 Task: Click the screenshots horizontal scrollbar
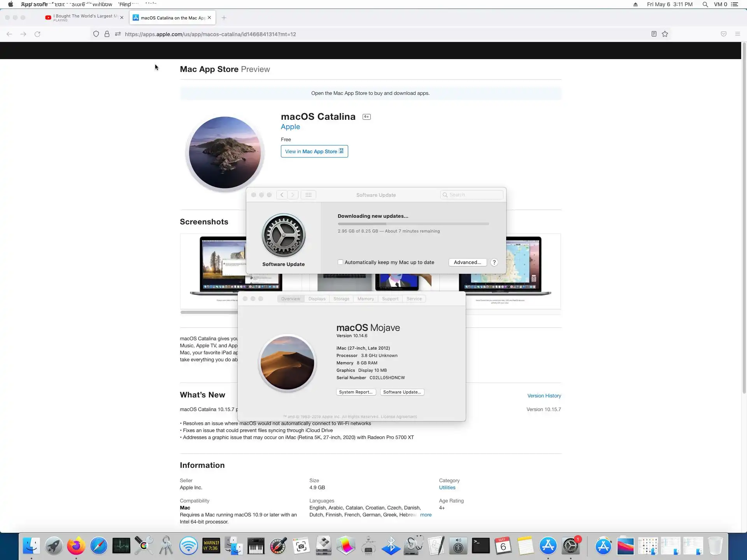click(x=209, y=312)
